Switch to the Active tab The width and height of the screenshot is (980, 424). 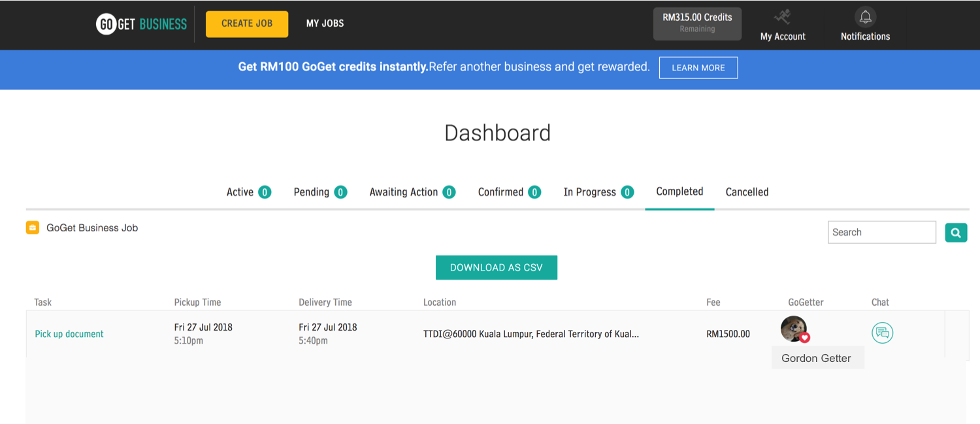click(x=248, y=192)
